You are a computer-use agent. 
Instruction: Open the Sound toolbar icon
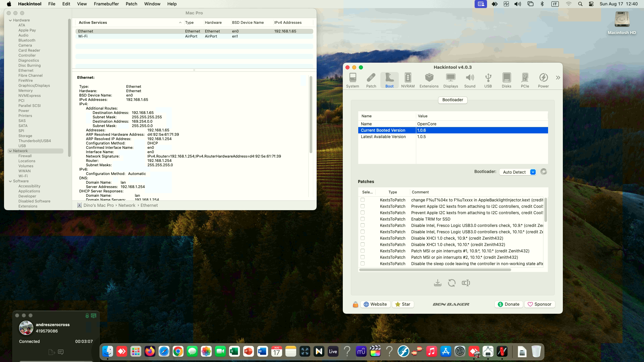[470, 80]
